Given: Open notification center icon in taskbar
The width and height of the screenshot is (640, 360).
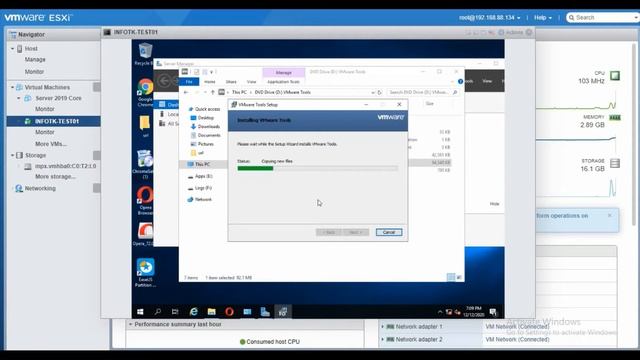Looking at the screenshot, I should (493, 312).
